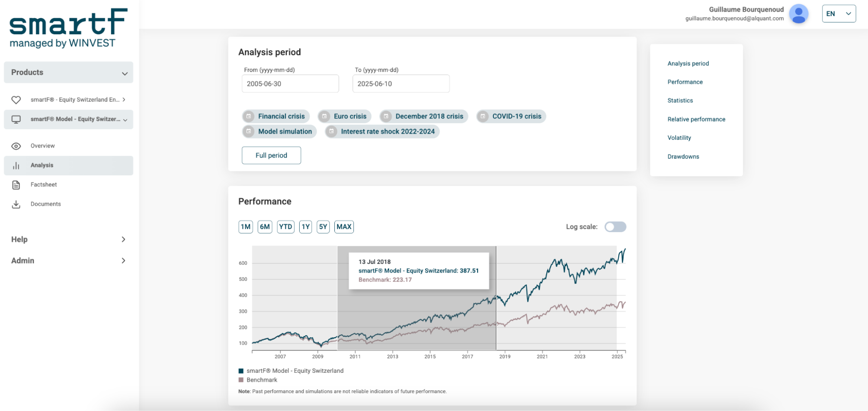Viewport: 868px width, 411px height.
Task: Click the heart favorite icon next to smartF® Equity Switzerland
Action: pos(16,100)
